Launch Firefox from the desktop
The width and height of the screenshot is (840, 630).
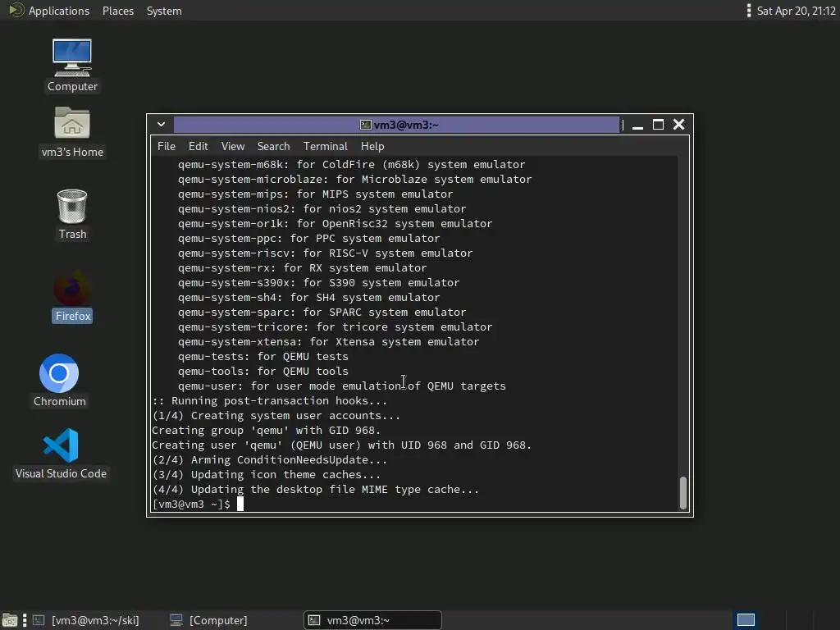pos(72,296)
